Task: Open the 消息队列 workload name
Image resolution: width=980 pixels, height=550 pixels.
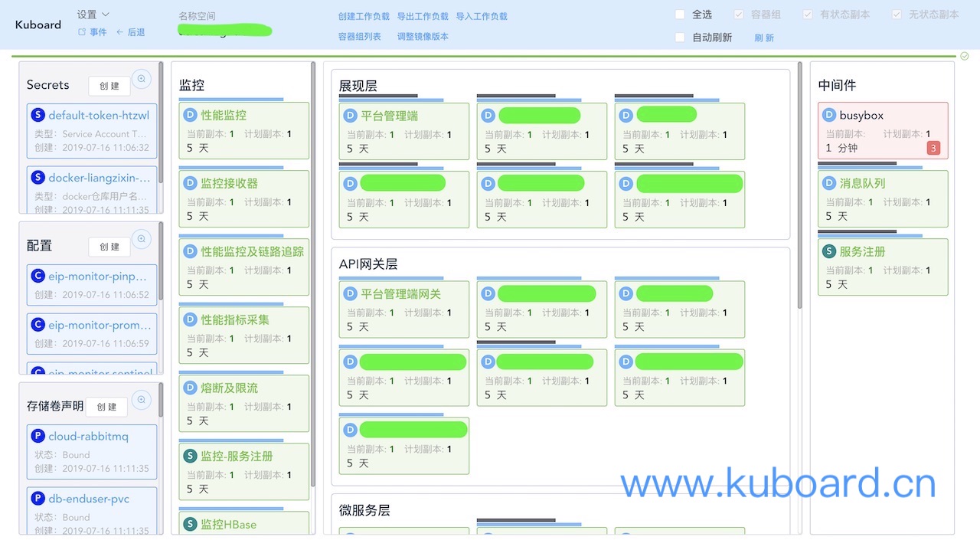Action: (x=862, y=183)
